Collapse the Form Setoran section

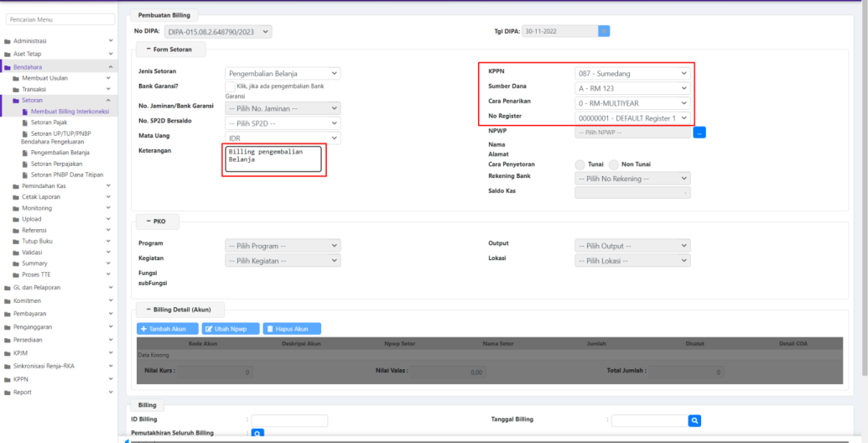click(149, 50)
